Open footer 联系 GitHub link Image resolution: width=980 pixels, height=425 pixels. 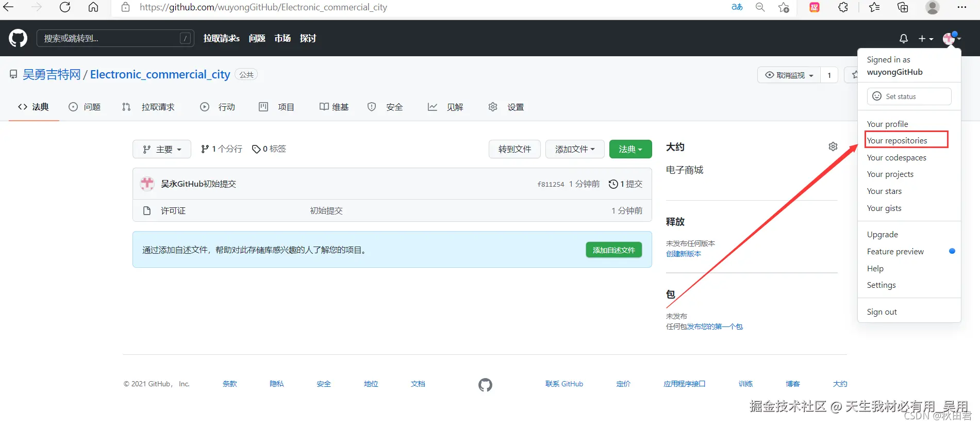pos(564,384)
